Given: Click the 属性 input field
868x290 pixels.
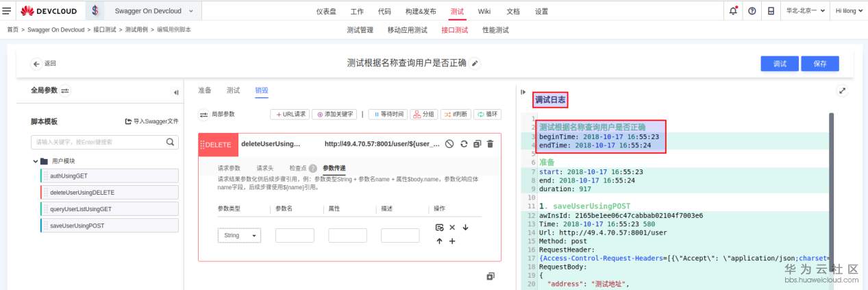Looking at the screenshot, I should pos(347,235).
